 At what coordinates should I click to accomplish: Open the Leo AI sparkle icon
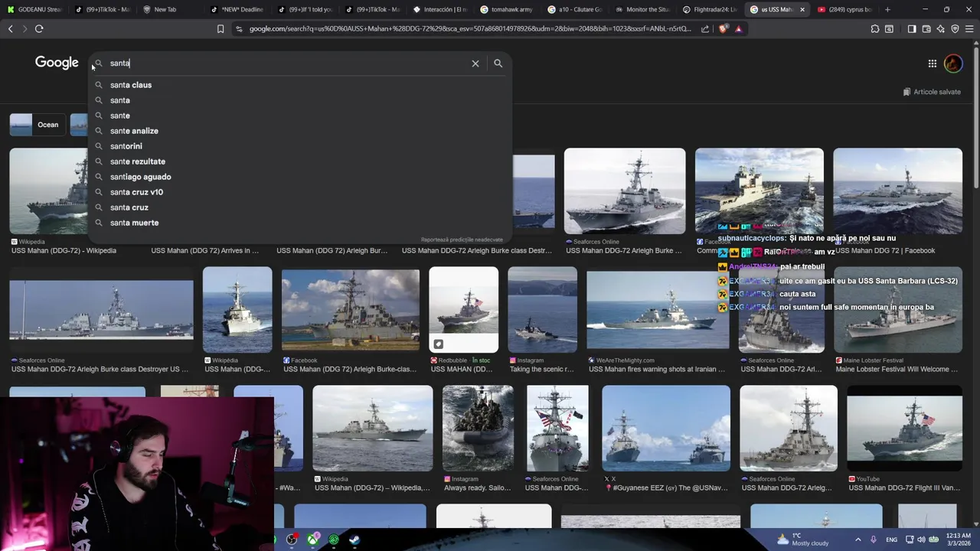(x=940, y=29)
